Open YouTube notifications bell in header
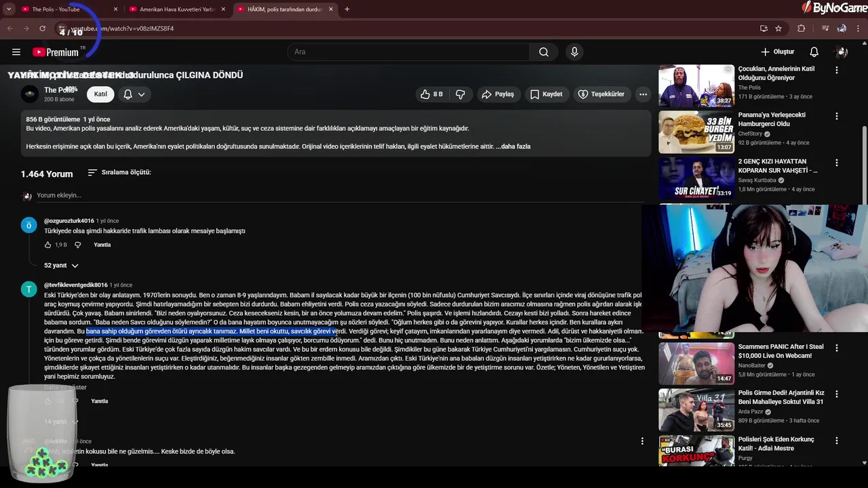The width and height of the screenshot is (868, 488). pos(814,52)
